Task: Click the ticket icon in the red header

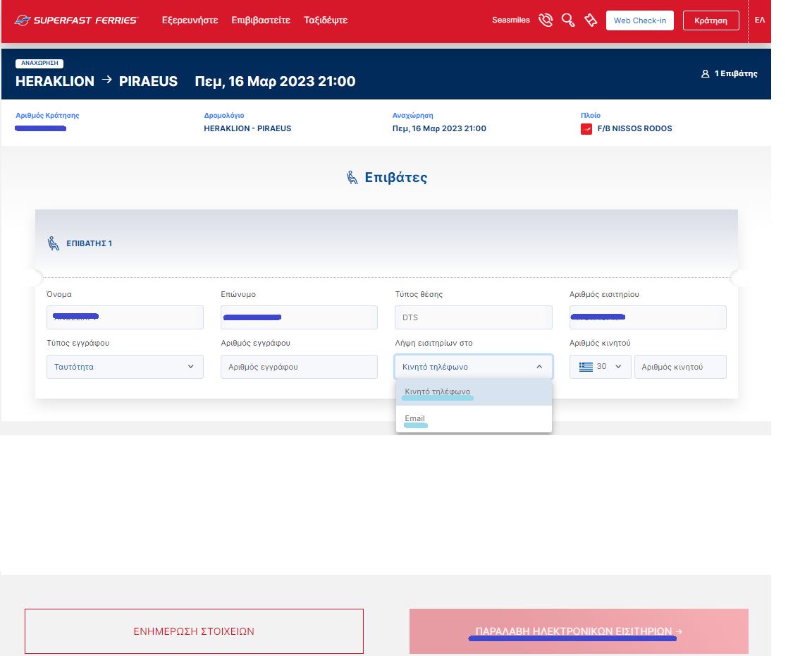Action: coord(591,20)
